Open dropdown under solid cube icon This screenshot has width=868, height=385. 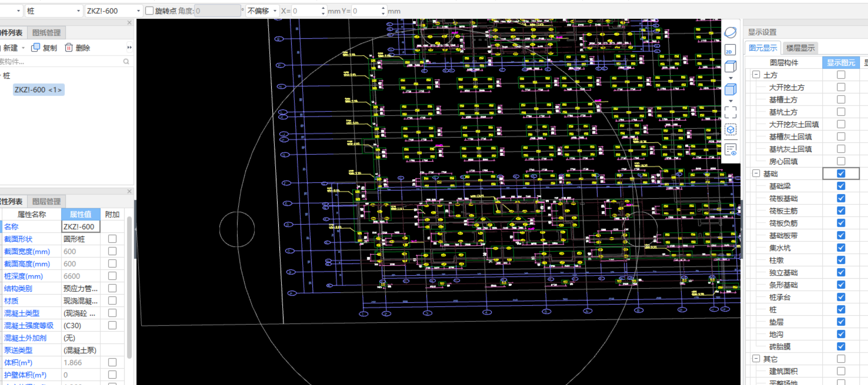[x=730, y=101]
